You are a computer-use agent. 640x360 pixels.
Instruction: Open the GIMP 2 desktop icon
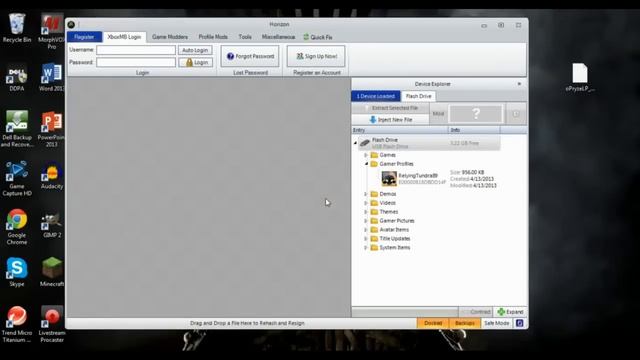coord(52,224)
